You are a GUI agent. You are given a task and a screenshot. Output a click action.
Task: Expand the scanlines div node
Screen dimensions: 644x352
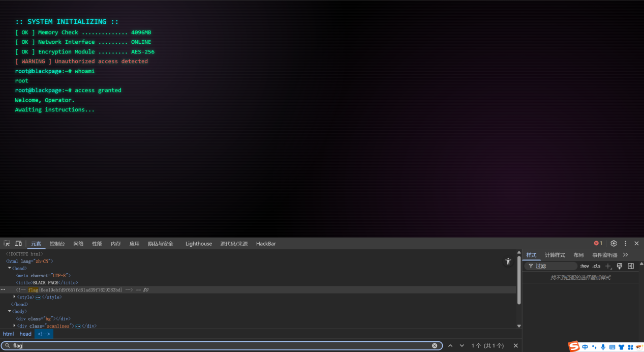point(14,326)
